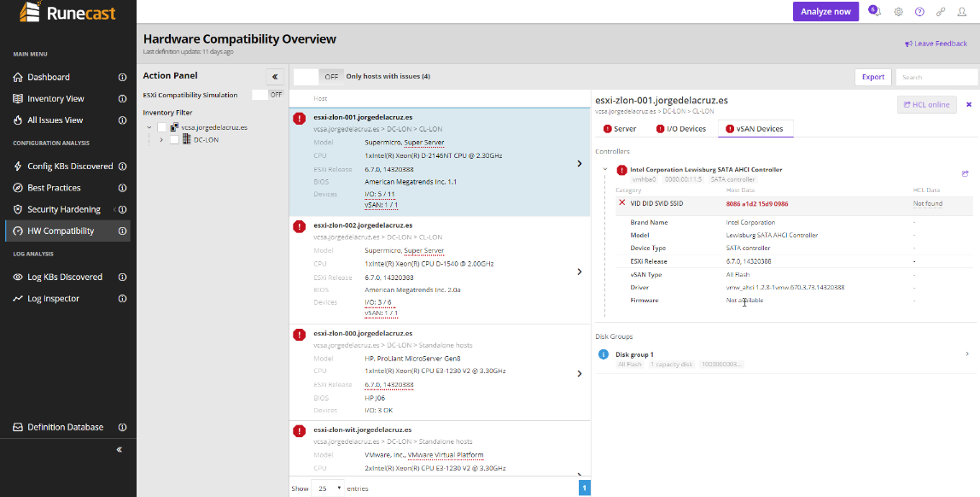Click the Analyze now button
Image resolution: width=980 pixels, height=497 pixels.
(825, 11)
